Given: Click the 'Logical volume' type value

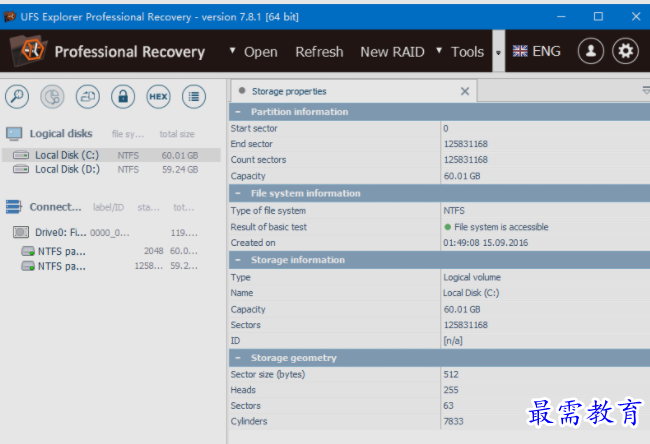Looking at the screenshot, I should (472, 277).
